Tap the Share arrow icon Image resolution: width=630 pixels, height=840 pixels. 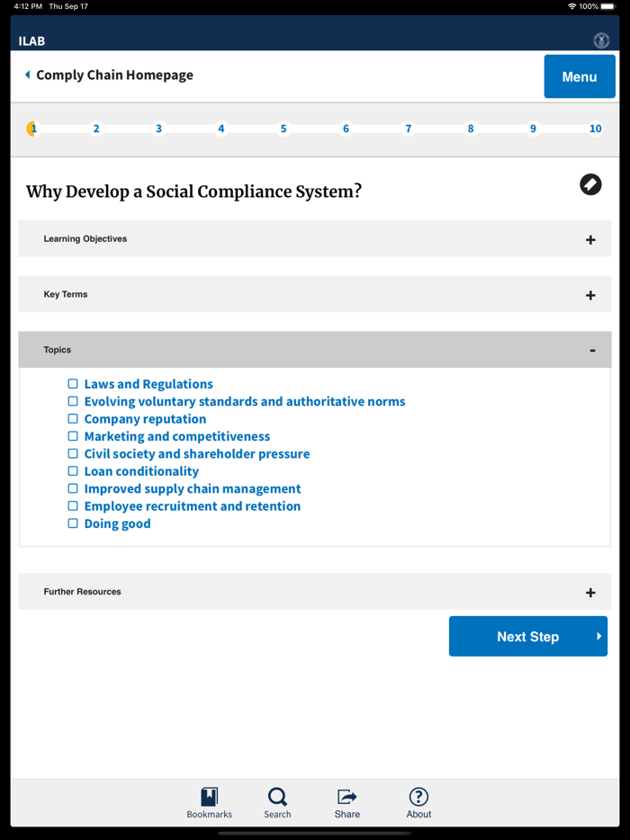pos(347,797)
